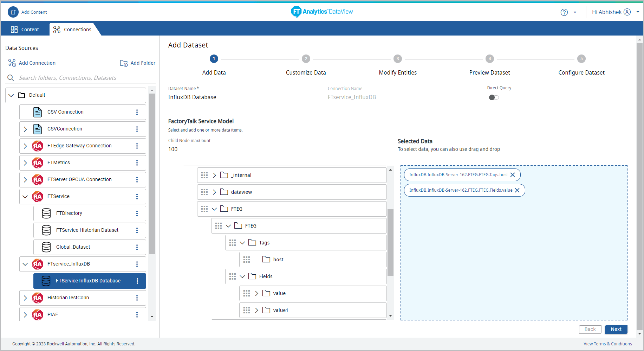Viewport: 644px width, 351px height.
Task: Select the Connections tab
Action: point(73,30)
